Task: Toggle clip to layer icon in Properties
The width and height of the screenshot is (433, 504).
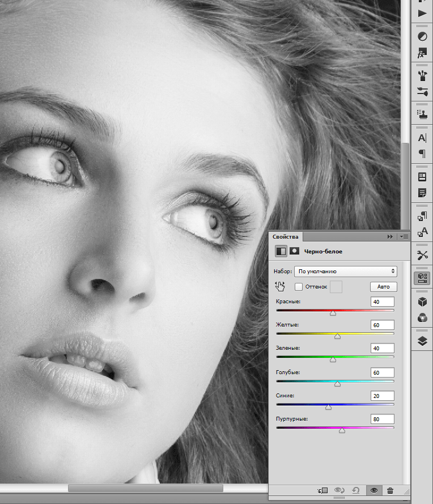Action: tap(324, 490)
